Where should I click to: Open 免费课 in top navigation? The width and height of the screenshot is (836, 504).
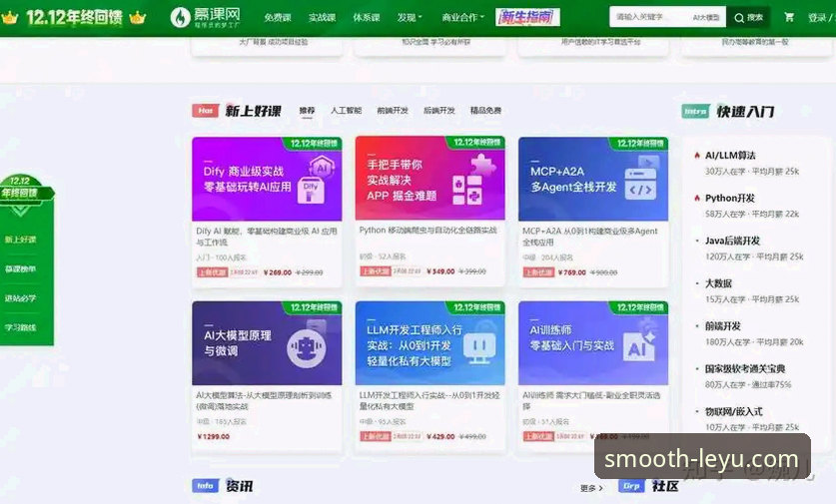click(x=278, y=18)
